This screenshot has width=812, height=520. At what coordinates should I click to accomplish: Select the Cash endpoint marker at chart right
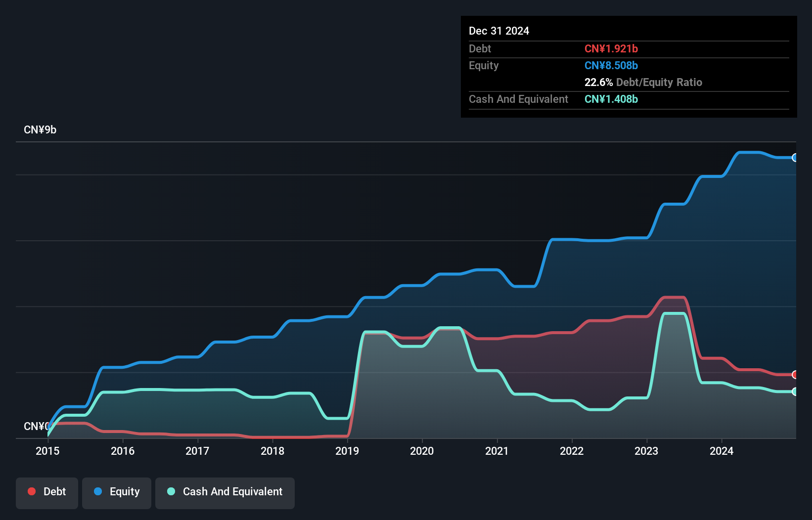pos(795,391)
